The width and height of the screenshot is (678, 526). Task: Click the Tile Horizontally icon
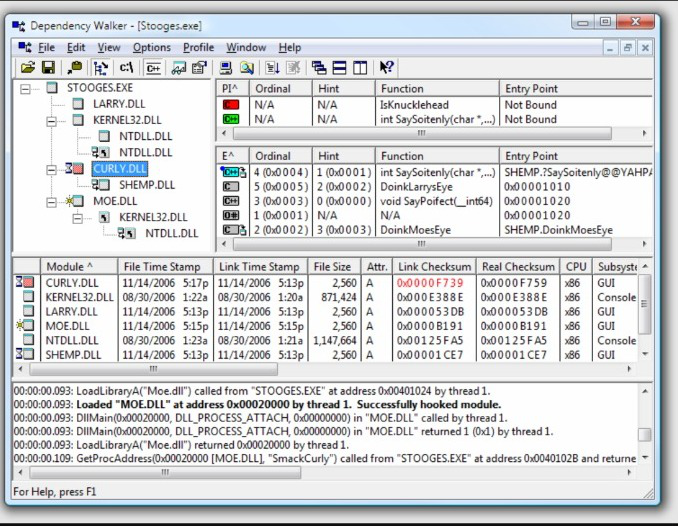(339, 67)
